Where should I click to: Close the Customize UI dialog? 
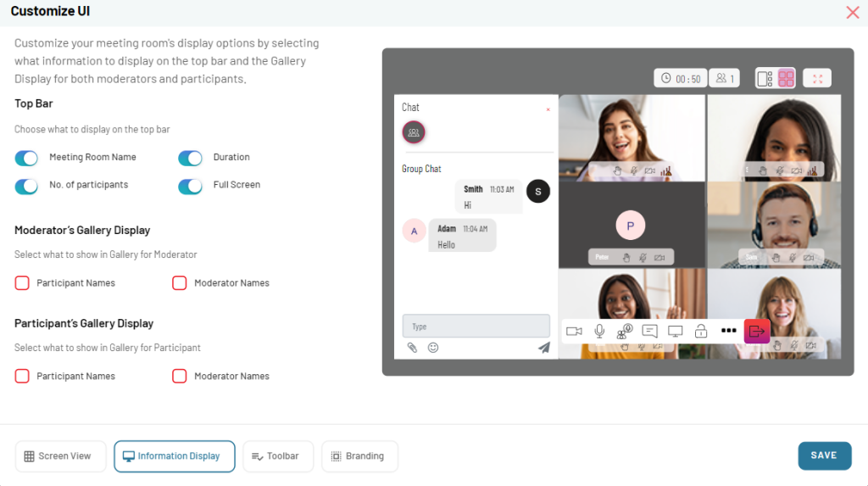click(853, 12)
